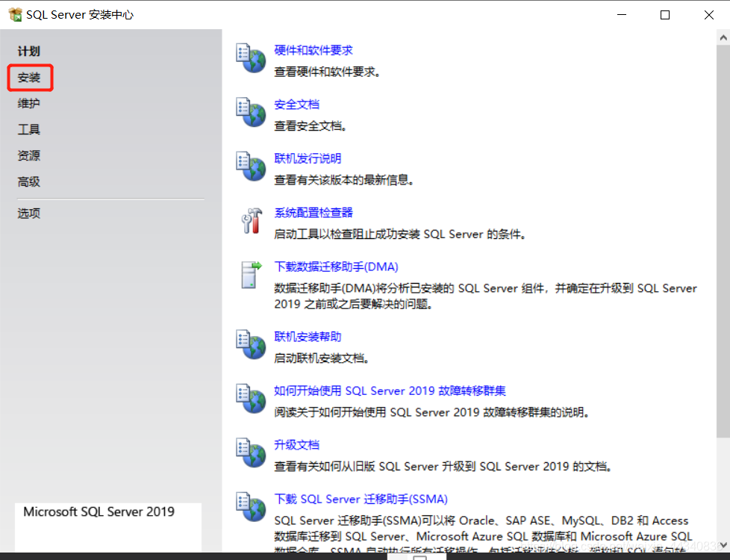The width and height of the screenshot is (730, 560).
Task: Click the SQL Server 安装中心 title bar icon
Action: tap(15, 14)
